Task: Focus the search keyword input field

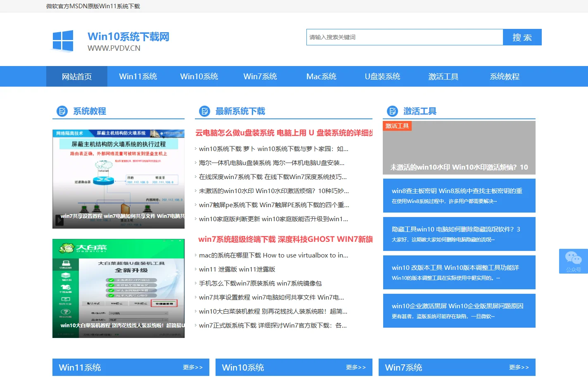Action: pyautogui.click(x=405, y=37)
